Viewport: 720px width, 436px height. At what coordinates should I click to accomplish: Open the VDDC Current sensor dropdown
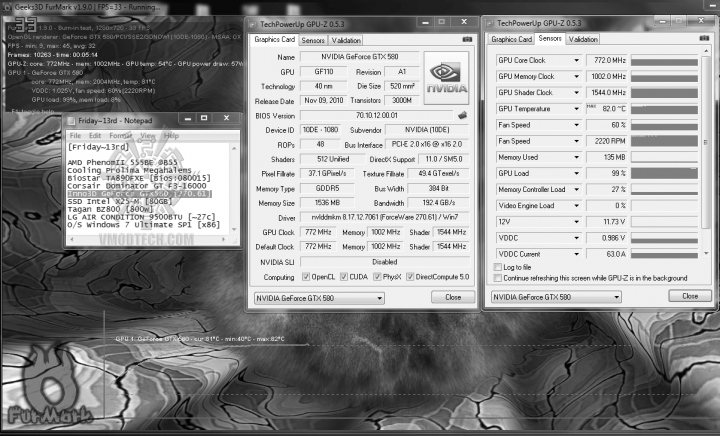pos(576,254)
